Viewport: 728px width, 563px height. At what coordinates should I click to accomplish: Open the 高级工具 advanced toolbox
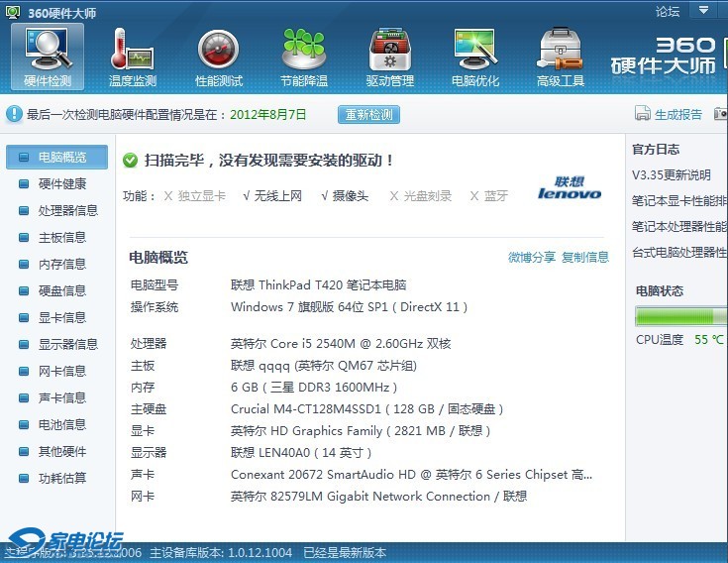561,57
